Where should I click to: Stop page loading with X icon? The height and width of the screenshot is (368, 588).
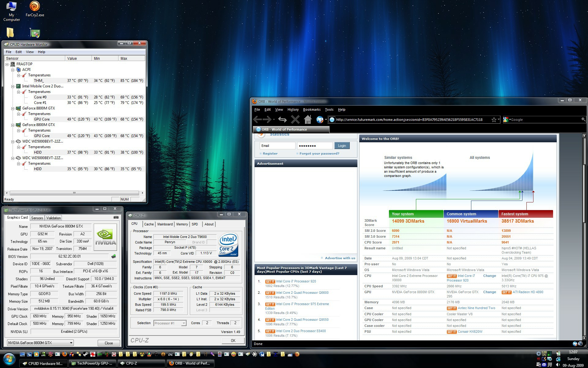[295, 120]
